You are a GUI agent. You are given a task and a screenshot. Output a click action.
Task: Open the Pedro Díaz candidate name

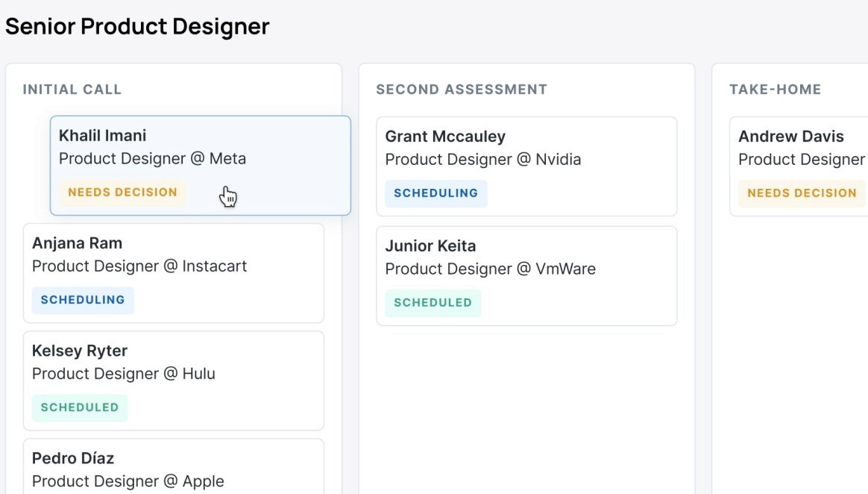(x=73, y=458)
